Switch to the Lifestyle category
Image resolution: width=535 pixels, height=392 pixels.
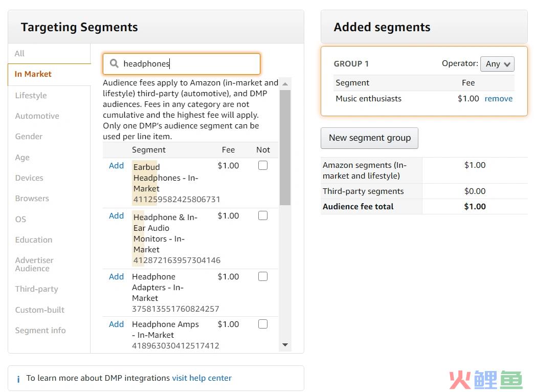tap(31, 96)
